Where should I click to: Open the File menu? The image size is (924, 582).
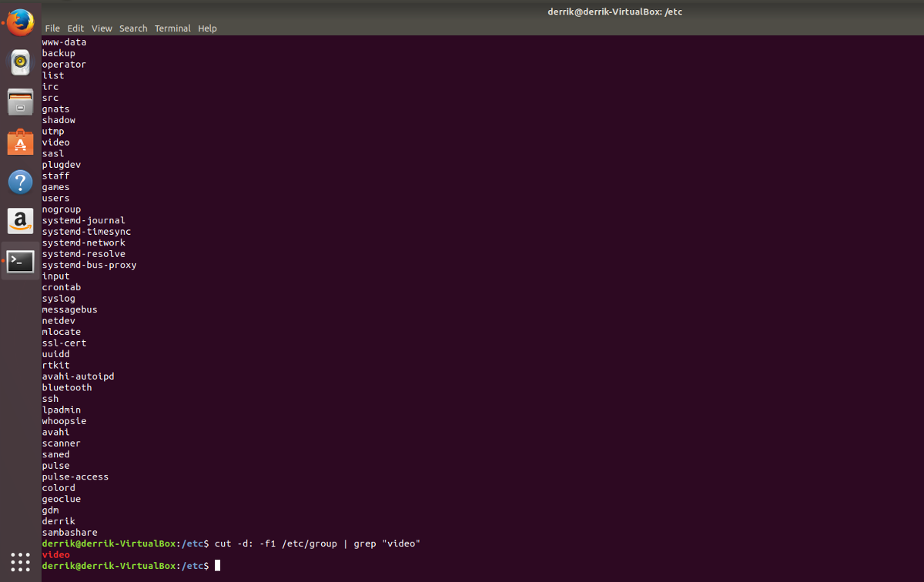pos(52,28)
